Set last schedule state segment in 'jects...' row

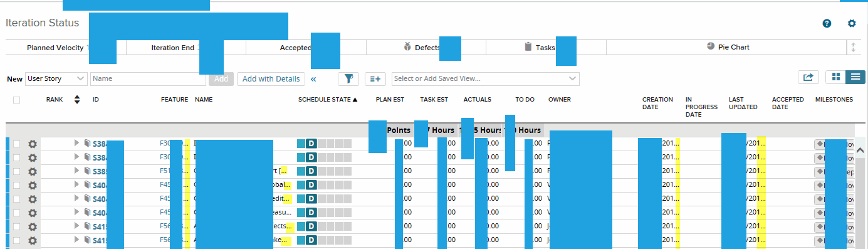(x=347, y=226)
